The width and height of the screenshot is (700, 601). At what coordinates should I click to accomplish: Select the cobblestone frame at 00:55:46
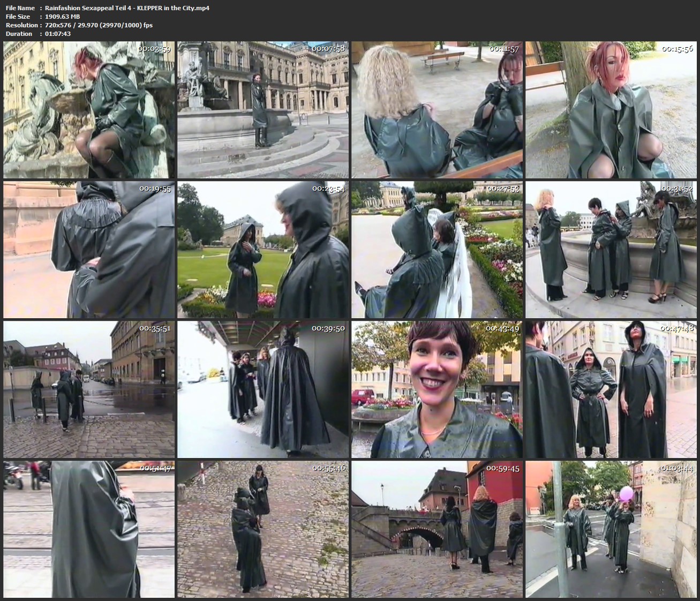263,529
